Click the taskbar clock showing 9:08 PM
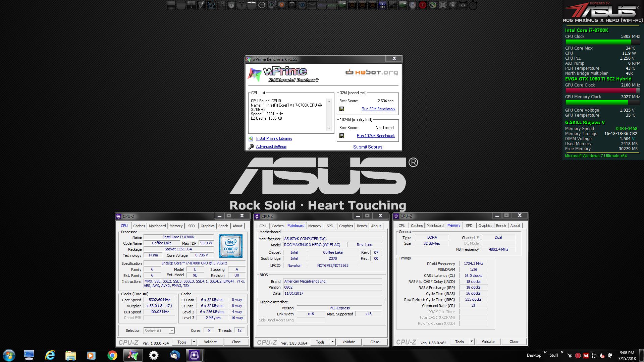The width and height of the screenshot is (644, 362). pos(627,356)
